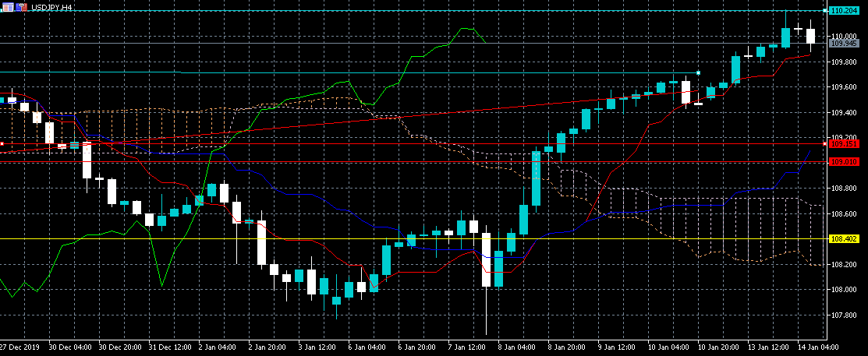868x356 pixels.
Task: Click the 6 Jan 04:00 time label
Action: (x=366, y=349)
